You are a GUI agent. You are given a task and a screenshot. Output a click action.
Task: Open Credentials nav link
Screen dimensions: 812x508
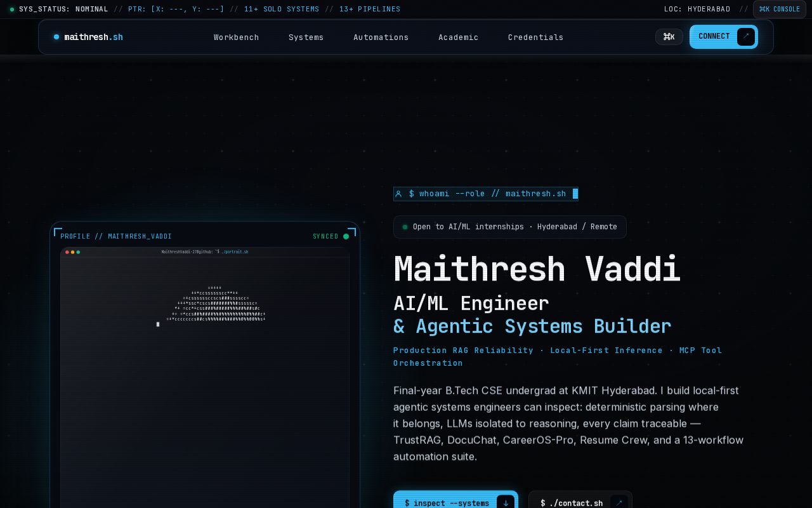(535, 37)
